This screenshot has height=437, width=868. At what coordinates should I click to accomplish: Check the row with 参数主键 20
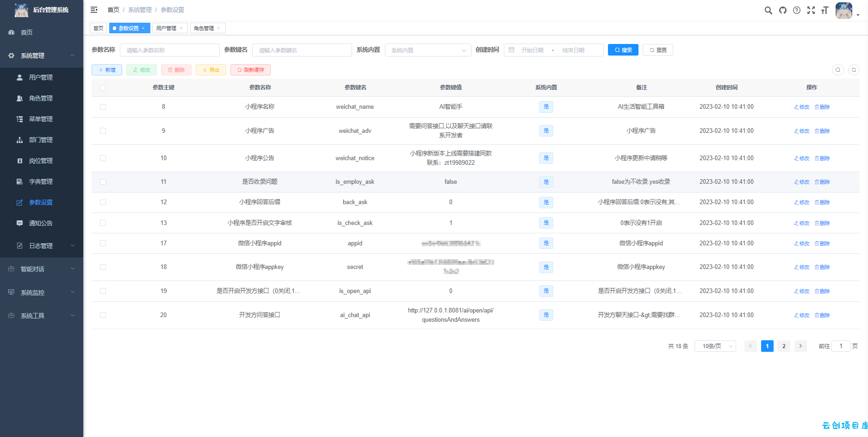click(103, 315)
